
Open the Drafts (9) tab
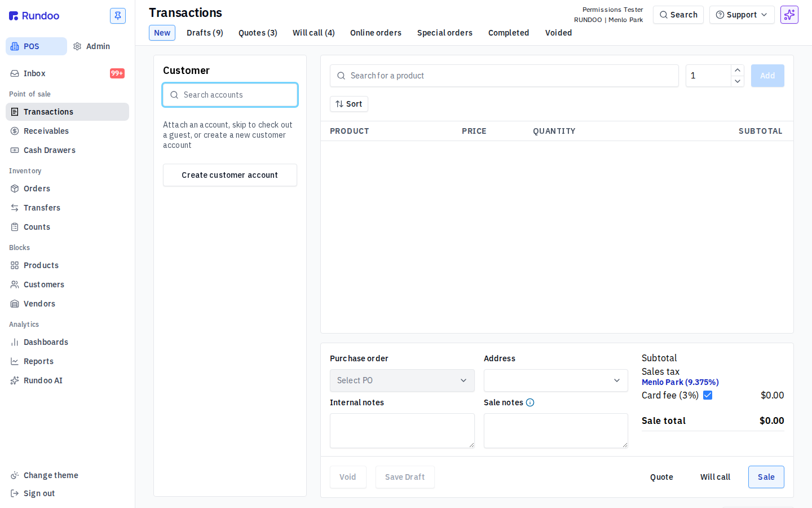pyautogui.click(x=205, y=33)
